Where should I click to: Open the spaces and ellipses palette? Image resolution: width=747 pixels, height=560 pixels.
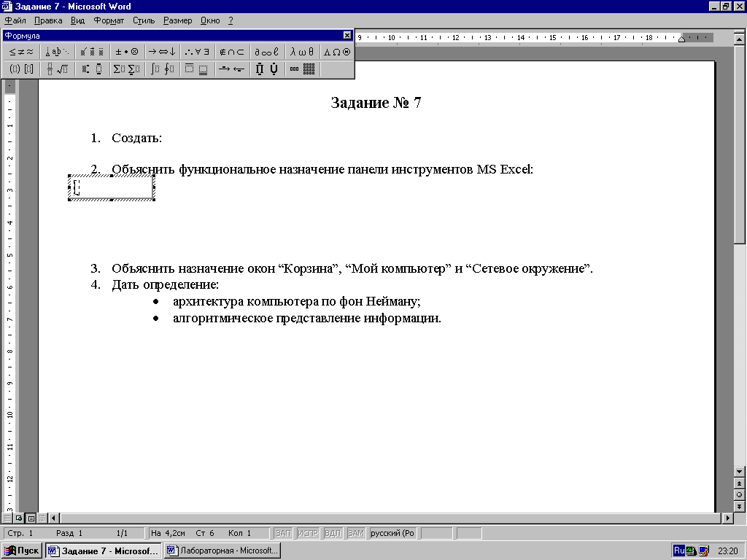pyautogui.click(x=57, y=52)
